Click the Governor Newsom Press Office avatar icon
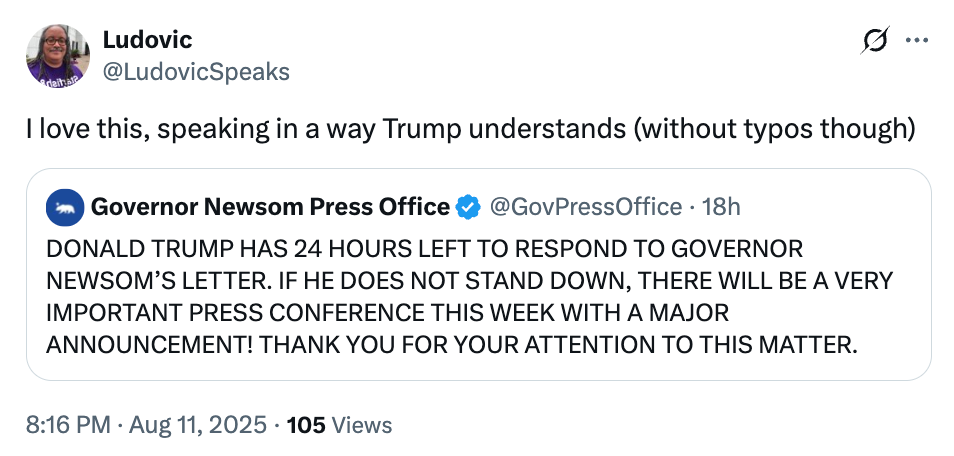 65,207
